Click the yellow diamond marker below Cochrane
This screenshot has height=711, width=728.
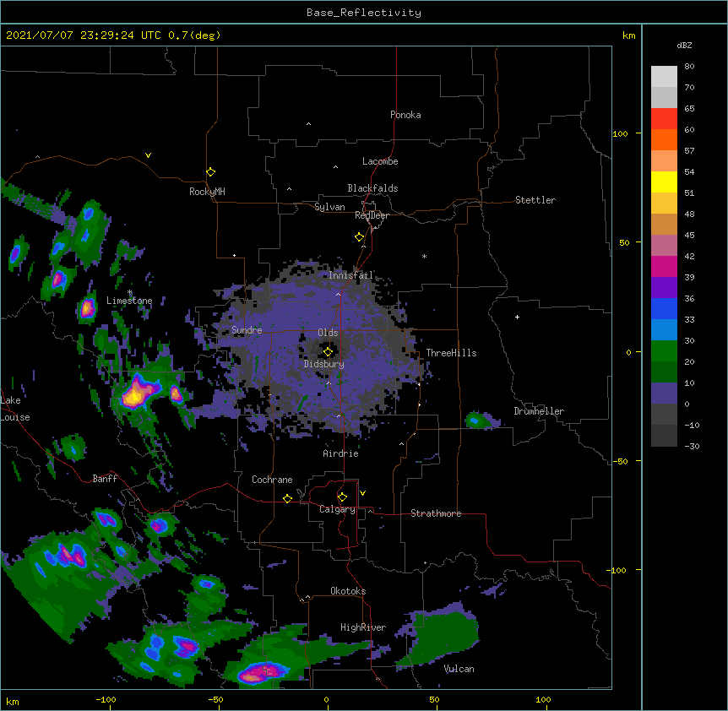click(287, 498)
